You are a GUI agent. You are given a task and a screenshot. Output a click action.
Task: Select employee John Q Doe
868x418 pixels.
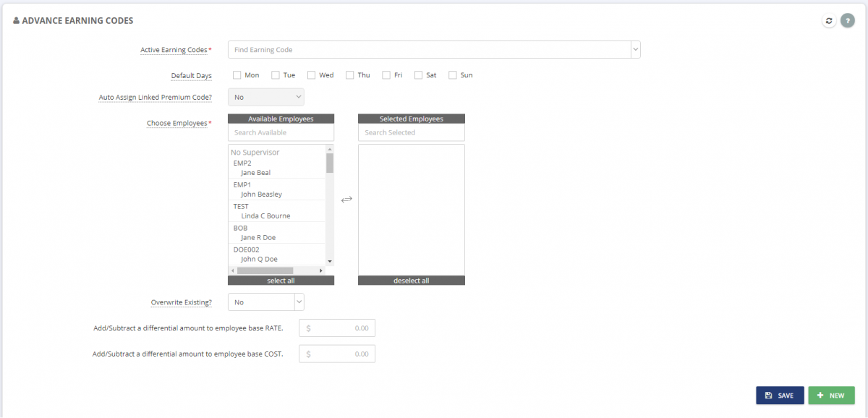[x=259, y=259]
